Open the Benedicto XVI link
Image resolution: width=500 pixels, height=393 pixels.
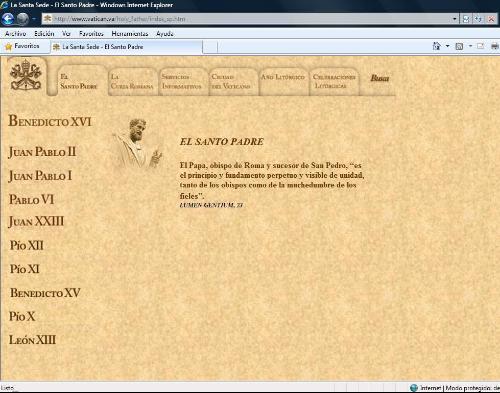tap(50, 121)
